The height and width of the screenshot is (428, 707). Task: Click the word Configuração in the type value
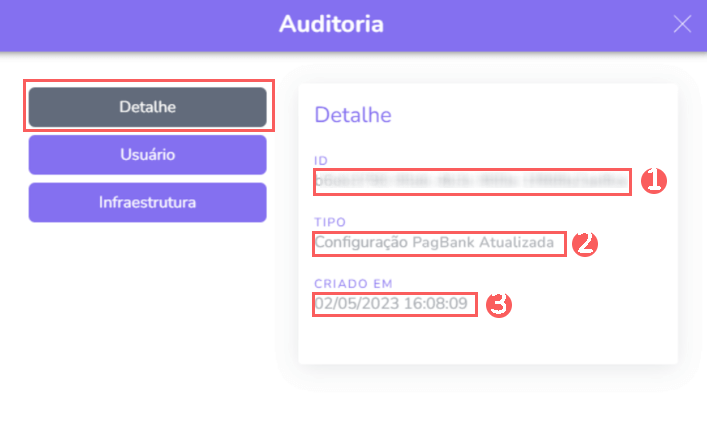click(361, 242)
